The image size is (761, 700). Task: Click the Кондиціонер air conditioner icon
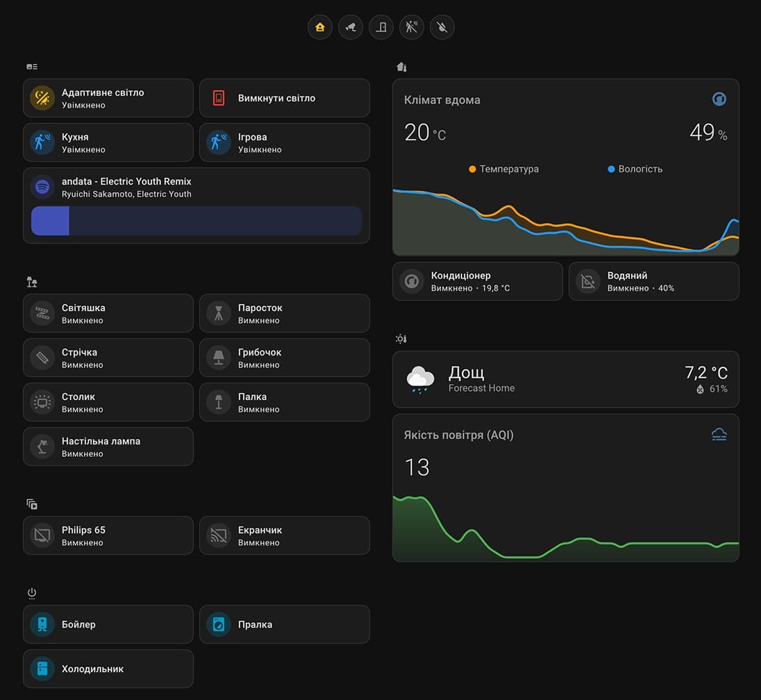click(412, 281)
